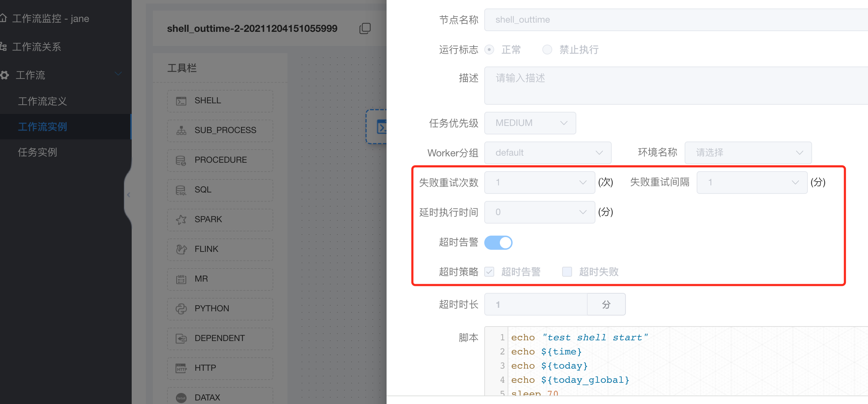This screenshot has width=868, height=404.
Task: Select the DATAX task icon
Action: [x=220, y=397]
